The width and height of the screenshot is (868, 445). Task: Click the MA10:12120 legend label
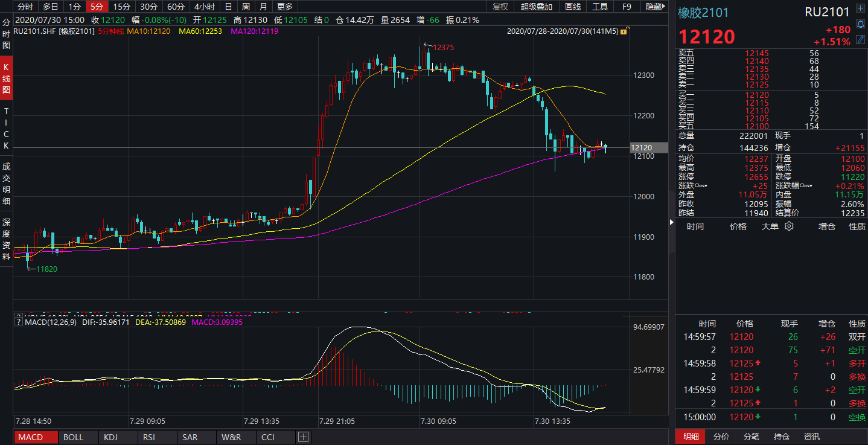tap(148, 31)
